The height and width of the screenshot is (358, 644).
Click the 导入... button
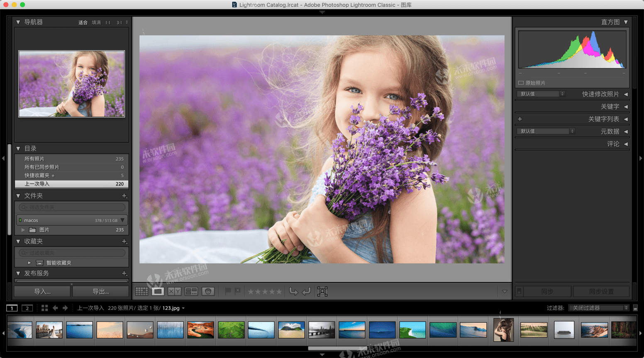tap(42, 292)
